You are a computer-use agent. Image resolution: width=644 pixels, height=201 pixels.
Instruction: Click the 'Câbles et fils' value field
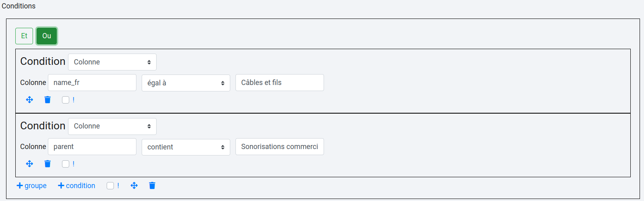tap(279, 83)
